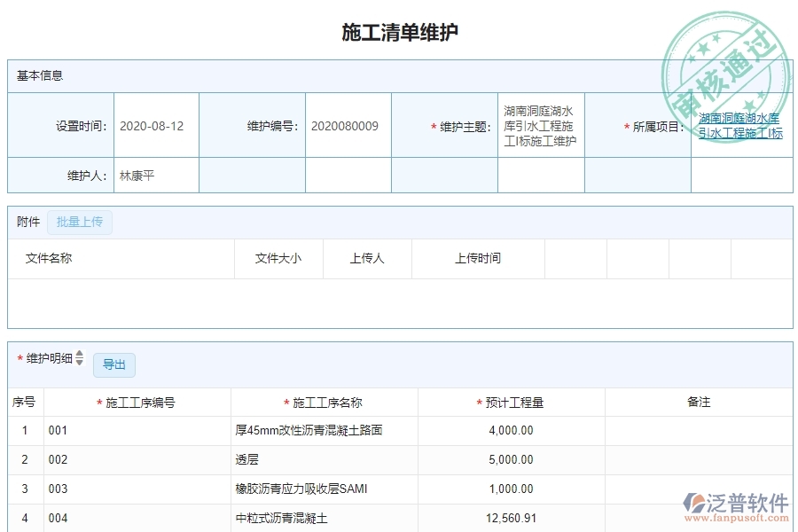Click the 施工工序编号 column header
798x532 pixels.
[x=137, y=402]
